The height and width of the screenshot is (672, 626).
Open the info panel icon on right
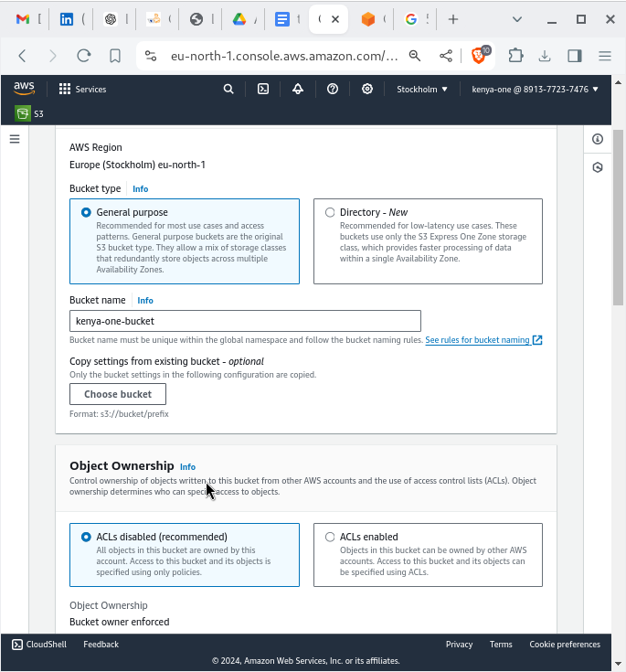pos(598,139)
